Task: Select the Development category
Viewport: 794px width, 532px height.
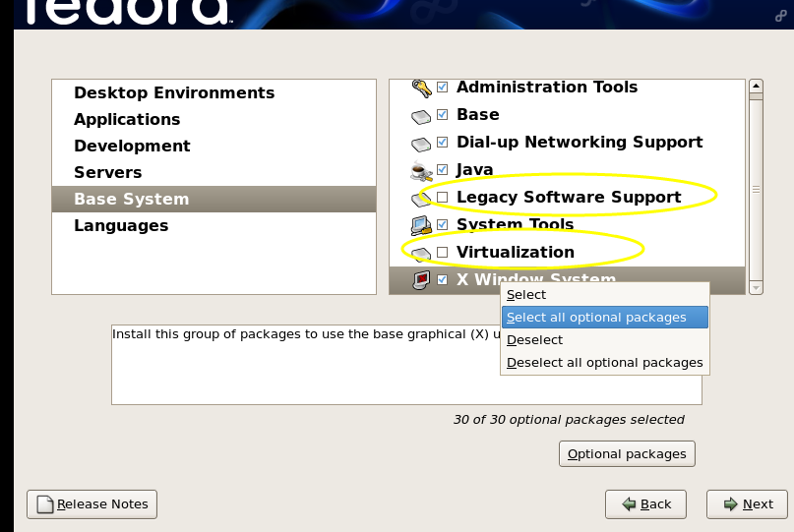Action: point(214,146)
